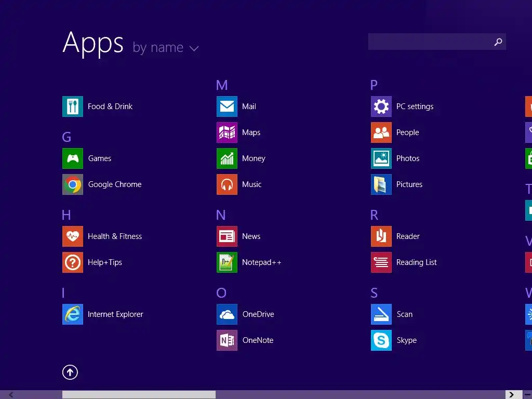The height and width of the screenshot is (399, 532).
Task: Select the letter O group header
Action: 221,293
